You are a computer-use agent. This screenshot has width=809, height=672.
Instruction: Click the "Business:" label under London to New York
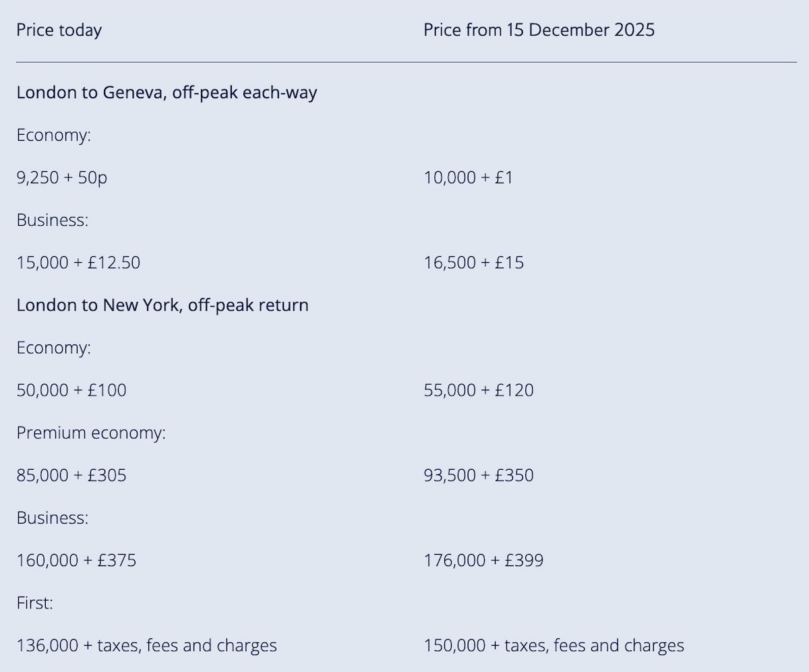pyautogui.click(x=53, y=518)
